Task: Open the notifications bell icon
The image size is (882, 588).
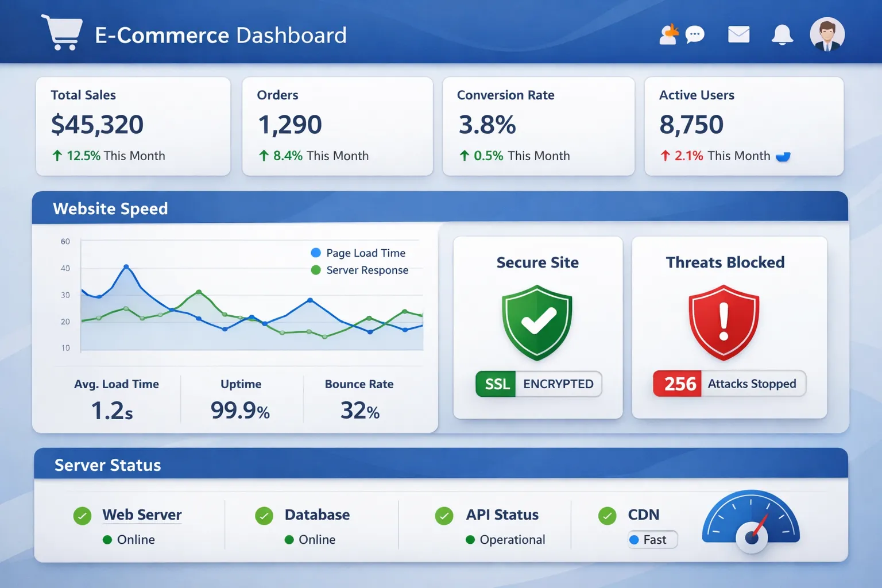Action: coord(782,34)
